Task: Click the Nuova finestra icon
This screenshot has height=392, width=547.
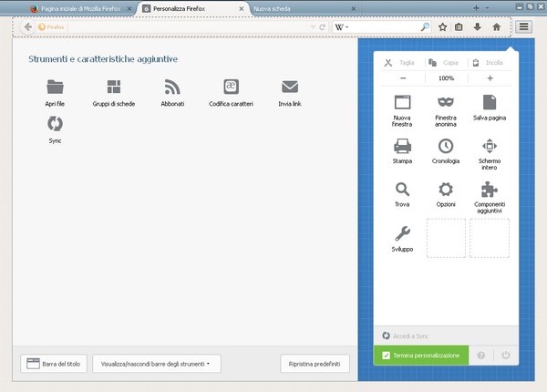Action: click(402, 102)
